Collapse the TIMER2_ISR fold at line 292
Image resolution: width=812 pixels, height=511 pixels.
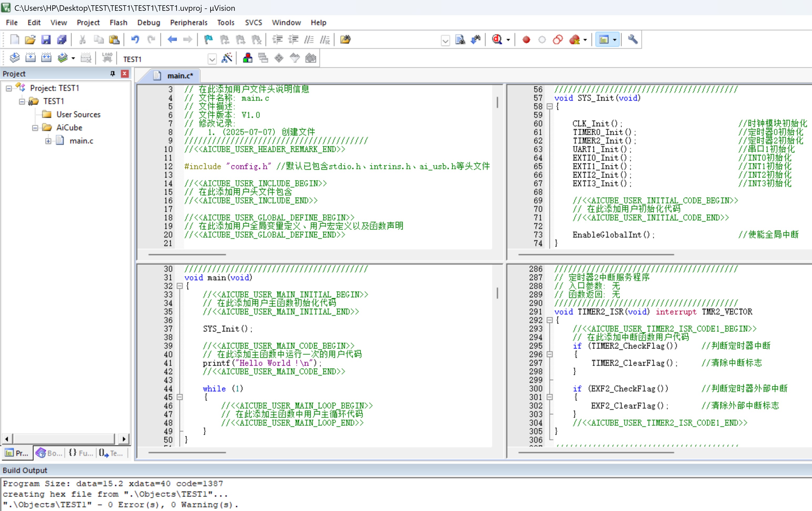(550, 320)
